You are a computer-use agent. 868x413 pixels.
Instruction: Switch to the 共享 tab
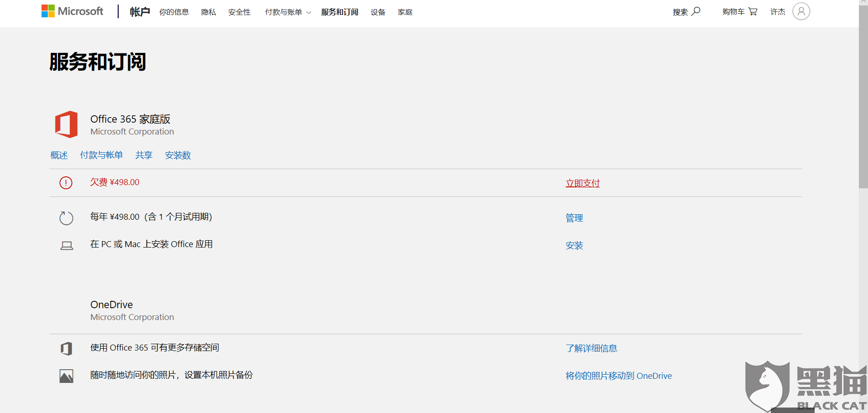(x=143, y=155)
